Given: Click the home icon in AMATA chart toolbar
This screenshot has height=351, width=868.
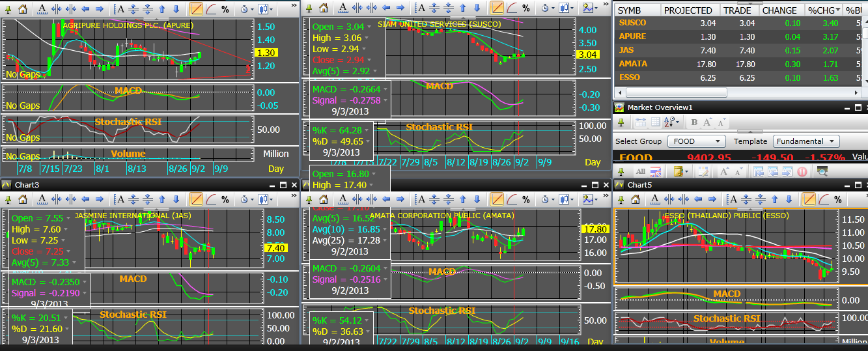Looking at the screenshot, I should (324, 199).
